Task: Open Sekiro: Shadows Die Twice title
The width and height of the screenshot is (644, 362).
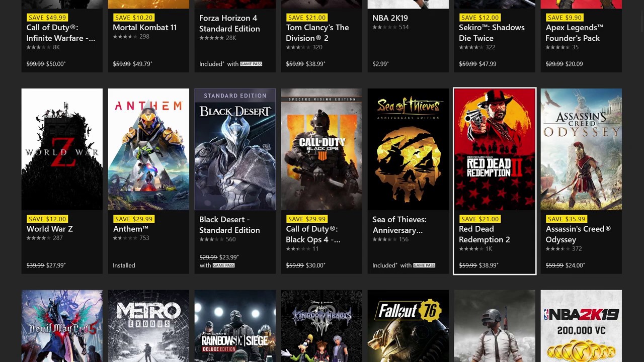Action: (x=492, y=33)
